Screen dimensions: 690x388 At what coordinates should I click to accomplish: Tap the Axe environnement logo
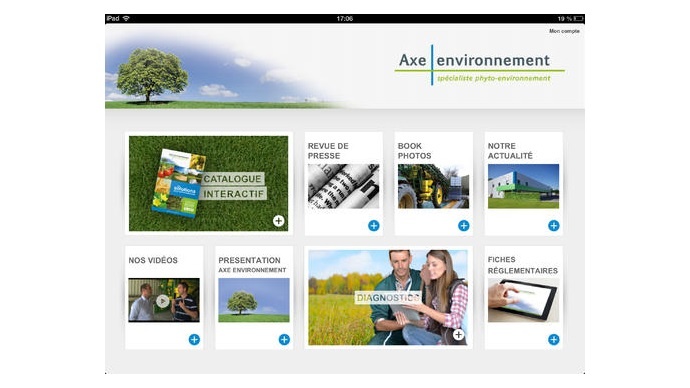(x=480, y=65)
